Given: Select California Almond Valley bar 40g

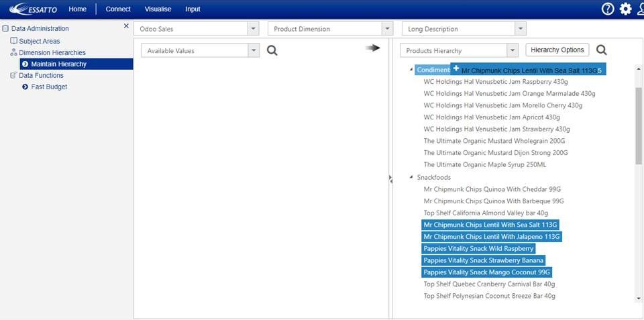Looking at the screenshot, I should tap(486, 213).
